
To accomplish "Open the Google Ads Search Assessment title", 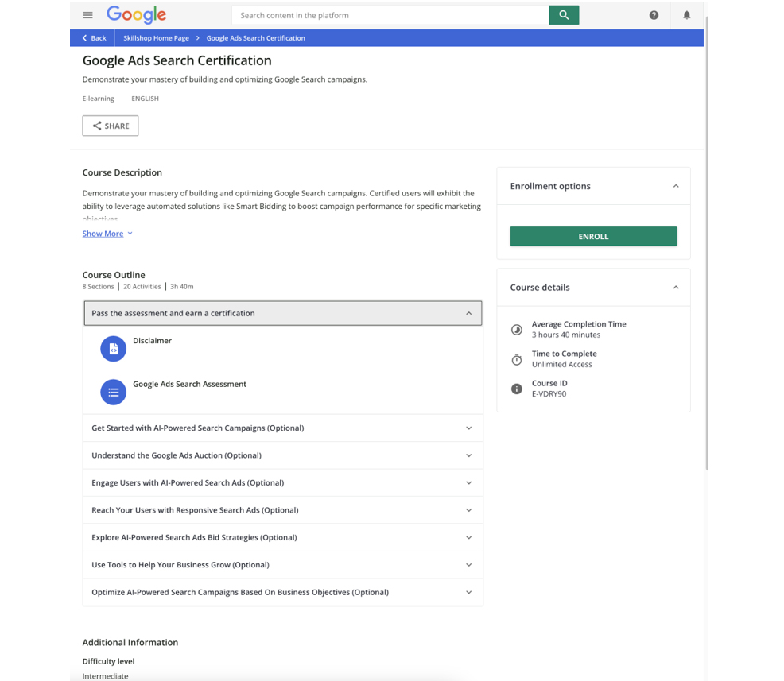I will (189, 385).
